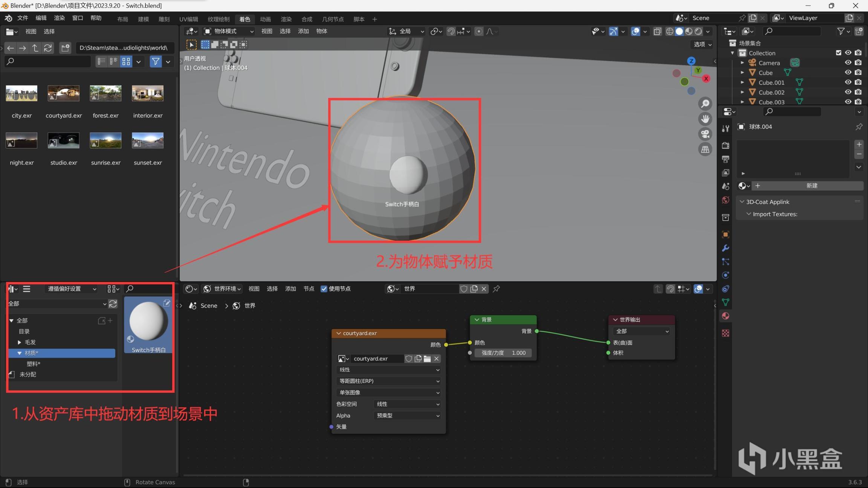This screenshot has width=868, height=488.
Task: Uncheck the 使用节点 checkbox
Action: coord(324,289)
